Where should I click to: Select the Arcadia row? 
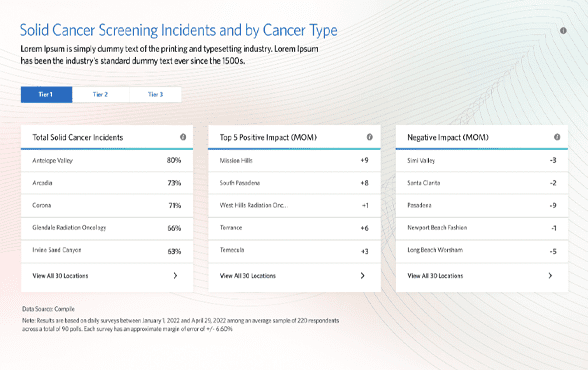(x=107, y=183)
